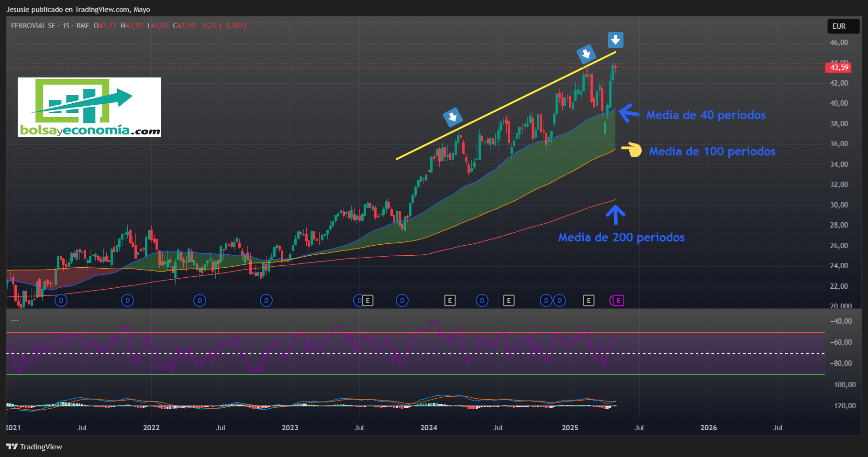Click the first D dividend marker
868x457 pixels.
click(61, 300)
